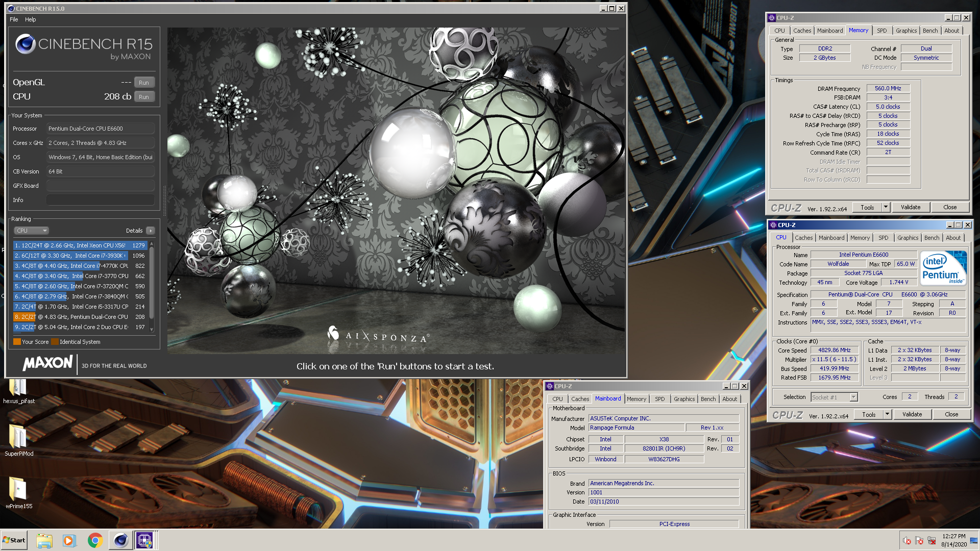
Task: Open the Socket #1 selection dropdown
Action: 834,397
